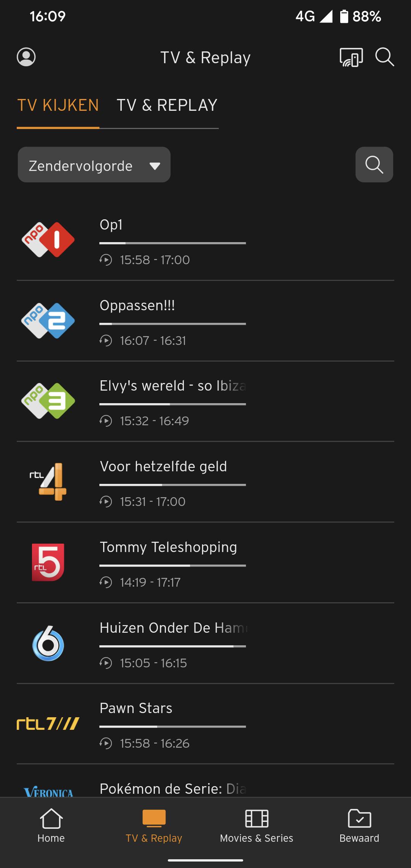Open the Voor hetzelfde geld program
The height and width of the screenshot is (868, 411).
[x=163, y=467]
